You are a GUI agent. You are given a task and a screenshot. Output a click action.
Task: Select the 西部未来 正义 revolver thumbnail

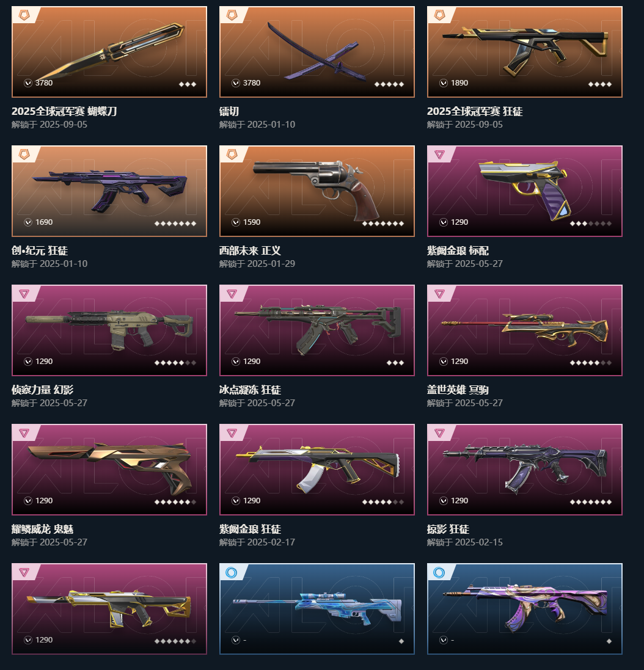pyautogui.click(x=317, y=191)
